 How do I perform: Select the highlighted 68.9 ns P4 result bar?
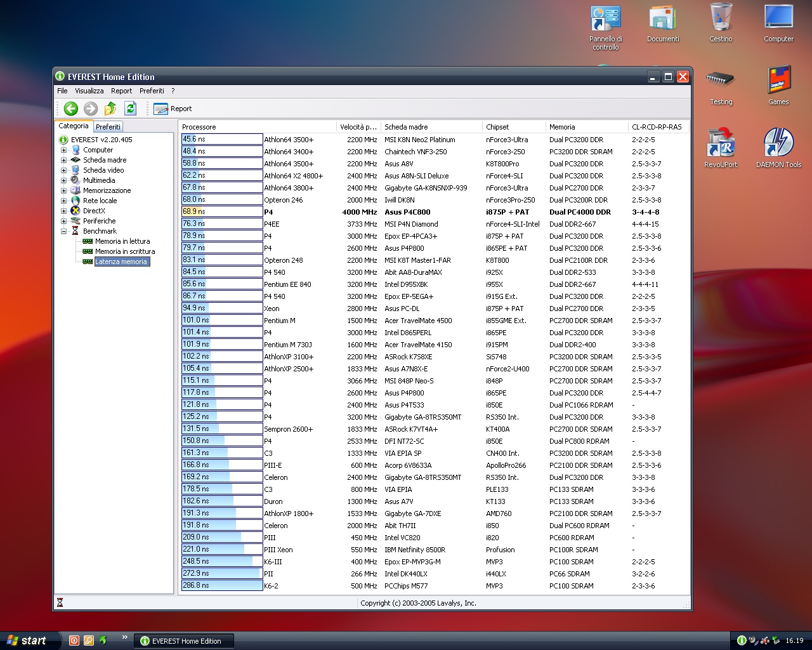[221, 212]
